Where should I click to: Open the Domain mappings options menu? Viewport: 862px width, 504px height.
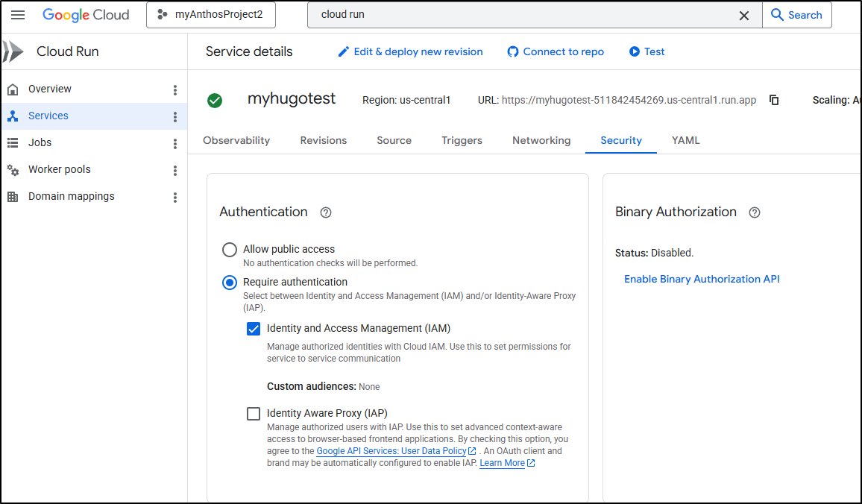pos(175,197)
